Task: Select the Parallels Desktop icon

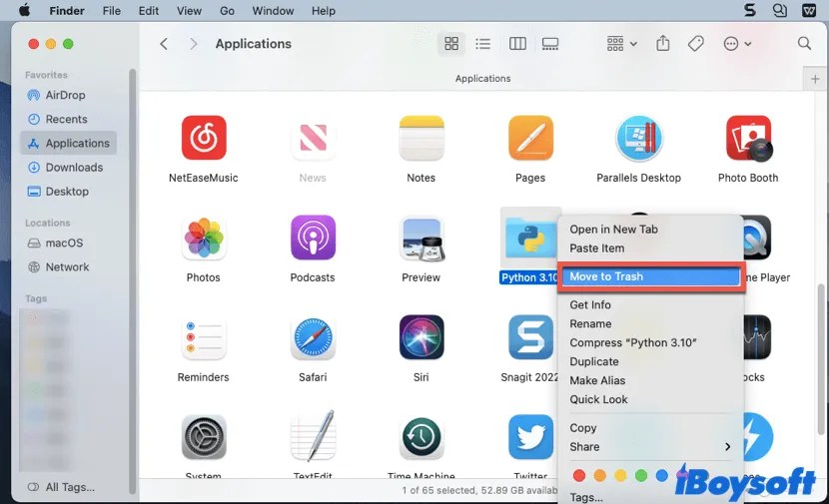Action: coord(638,138)
